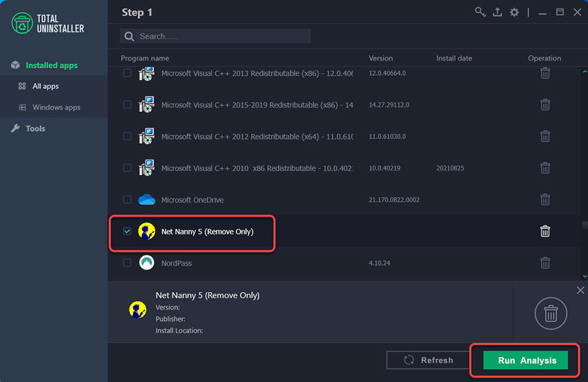
Task: Click version 10.0.40219 cell
Action: click(x=384, y=168)
